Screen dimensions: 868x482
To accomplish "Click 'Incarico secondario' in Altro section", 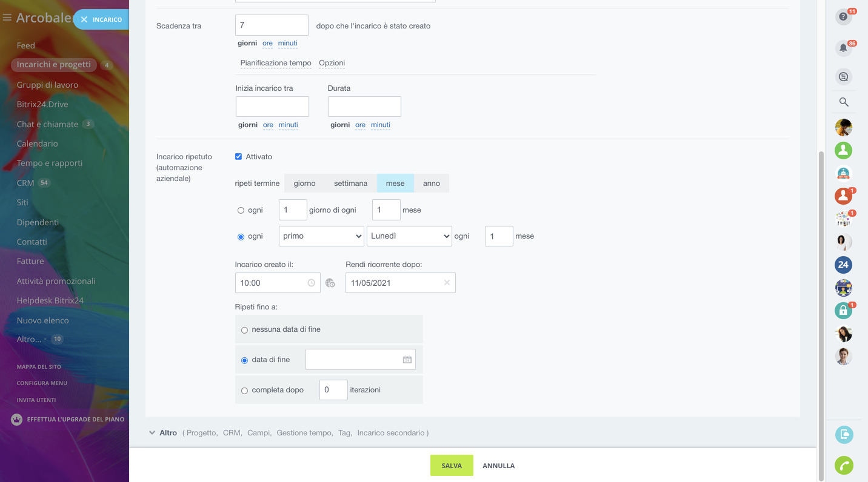I will [391, 433].
